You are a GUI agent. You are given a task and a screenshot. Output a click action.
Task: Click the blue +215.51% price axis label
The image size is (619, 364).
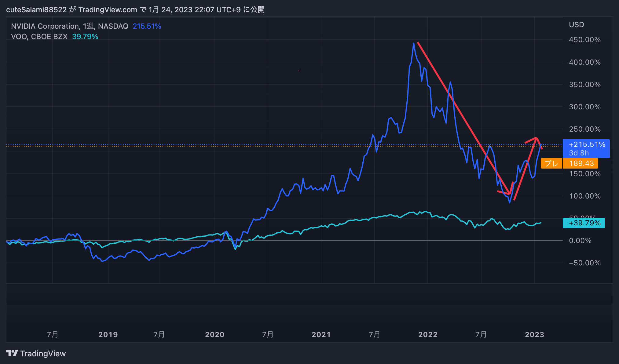tap(587, 145)
